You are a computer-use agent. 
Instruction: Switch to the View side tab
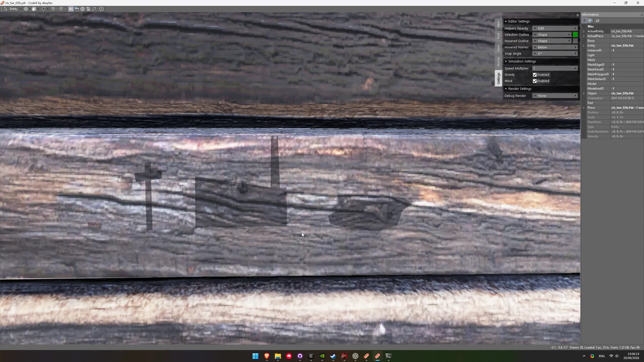pos(498,48)
